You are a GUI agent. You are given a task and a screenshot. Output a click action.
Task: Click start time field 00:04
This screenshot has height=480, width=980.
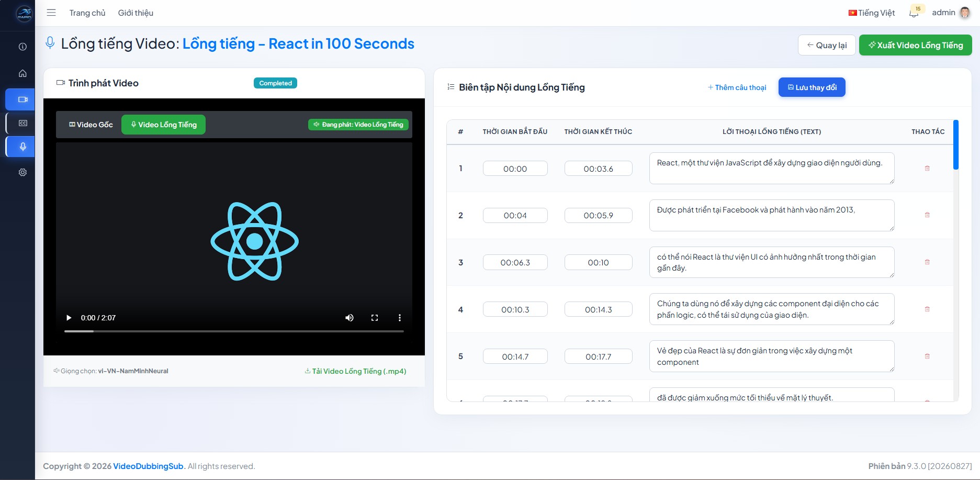click(515, 216)
